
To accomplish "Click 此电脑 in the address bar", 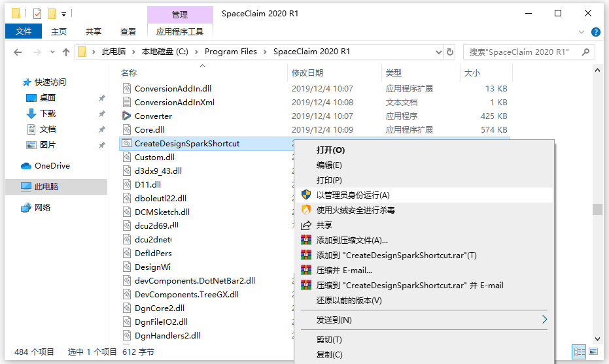I will click(113, 52).
